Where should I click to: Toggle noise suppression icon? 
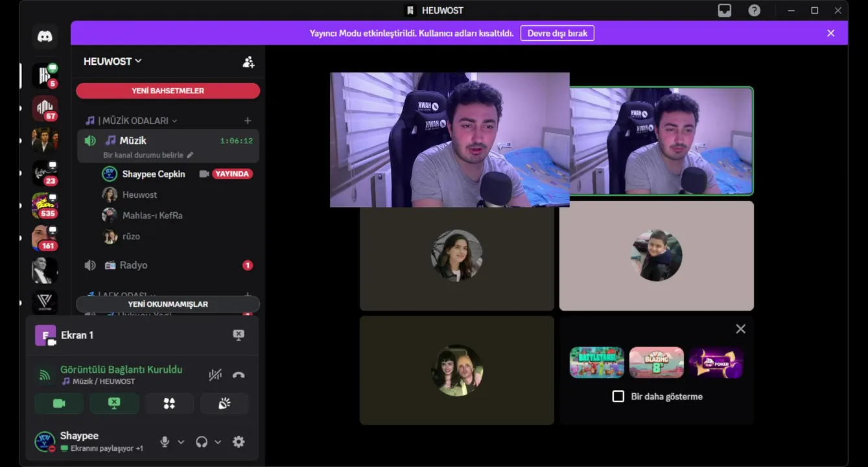215,375
